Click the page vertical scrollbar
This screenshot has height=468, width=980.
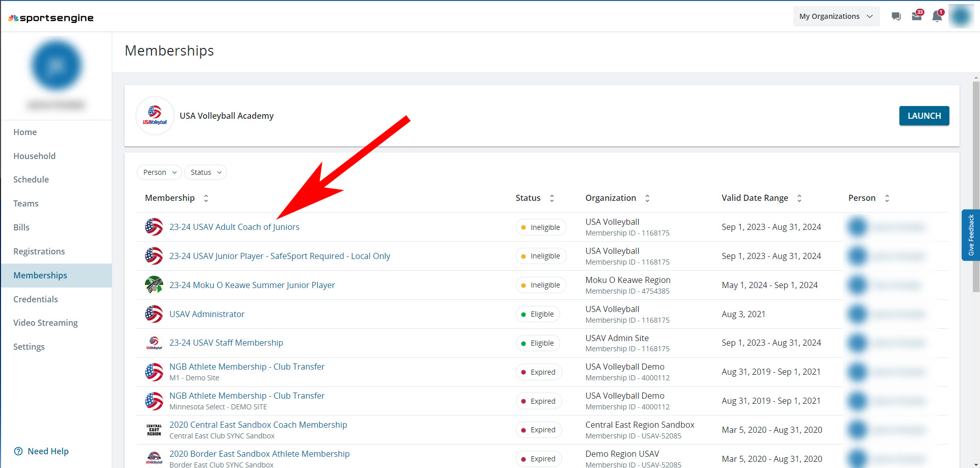pos(976,189)
